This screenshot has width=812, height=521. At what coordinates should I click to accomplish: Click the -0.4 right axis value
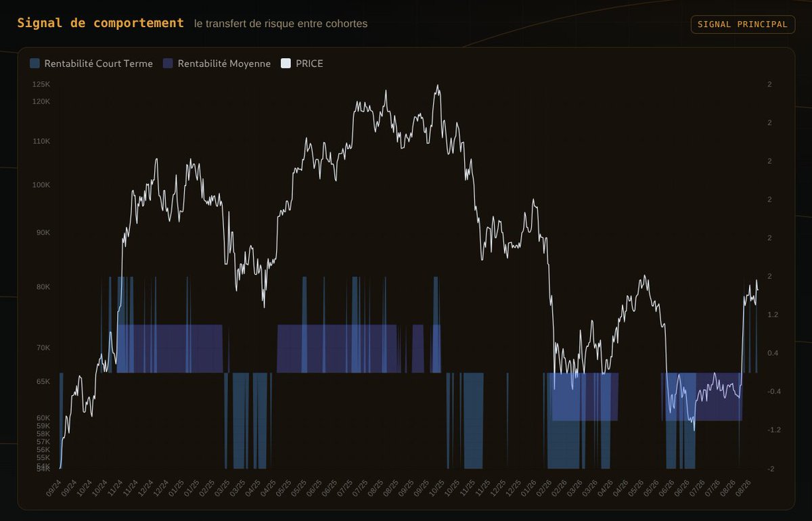tap(774, 392)
